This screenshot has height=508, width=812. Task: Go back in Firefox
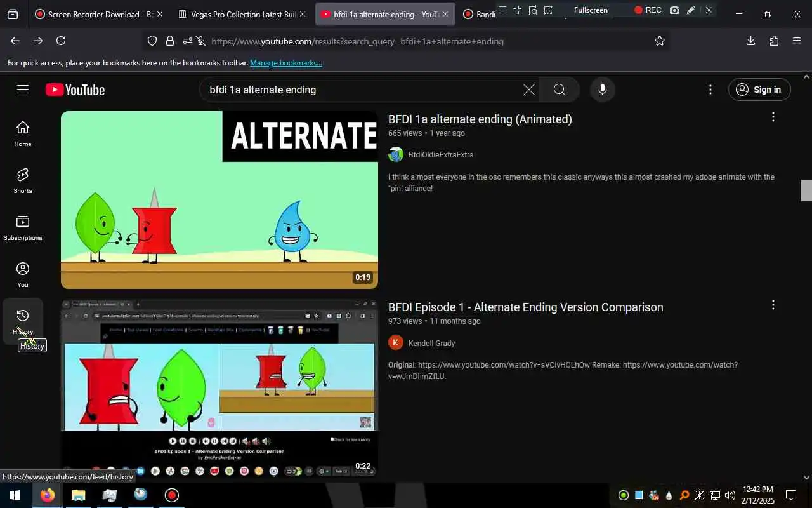click(x=15, y=41)
